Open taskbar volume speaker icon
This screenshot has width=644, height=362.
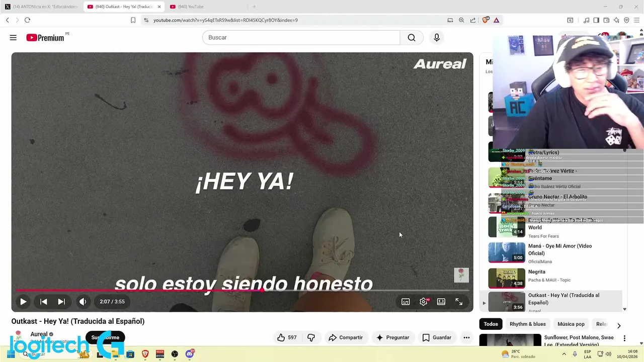point(608,354)
